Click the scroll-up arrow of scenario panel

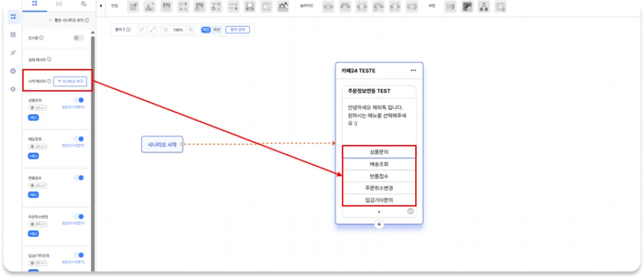pos(93,32)
